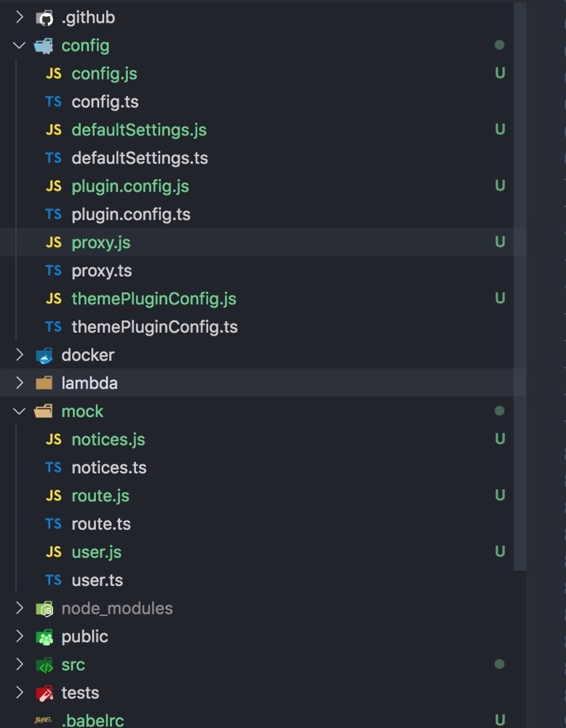Screen dimensions: 566x728
Task: Click the public folder icon
Action: pyautogui.click(x=44, y=637)
